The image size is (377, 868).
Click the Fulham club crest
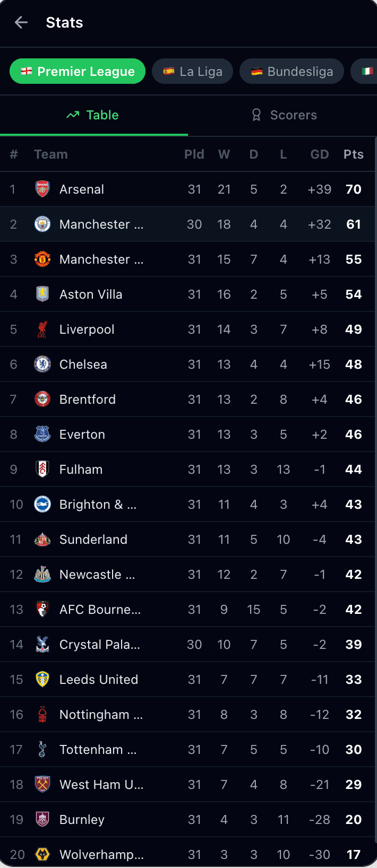coord(42,470)
